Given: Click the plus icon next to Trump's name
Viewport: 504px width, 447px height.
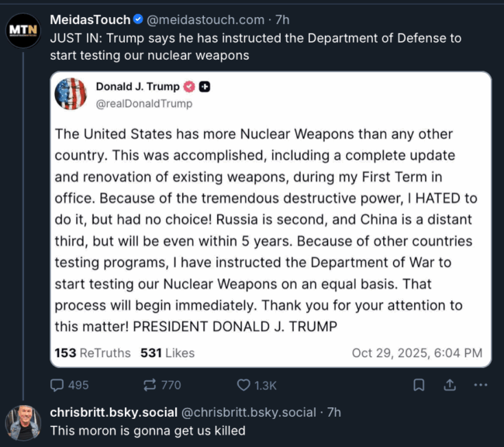Looking at the screenshot, I should tap(205, 87).
